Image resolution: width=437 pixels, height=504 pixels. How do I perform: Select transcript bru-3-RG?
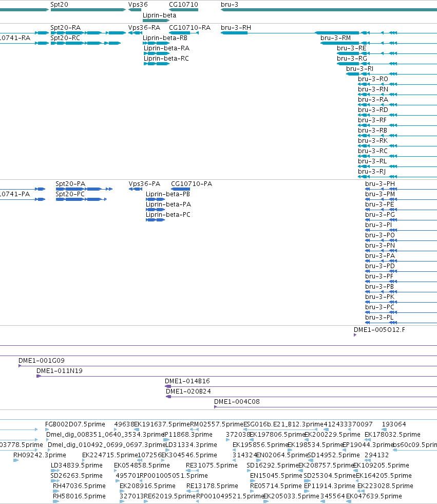tap(352, 59)
